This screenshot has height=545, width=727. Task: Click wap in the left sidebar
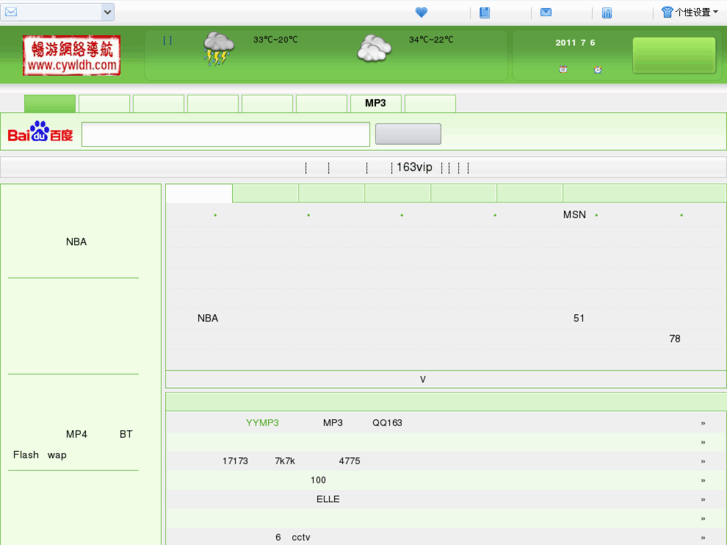(57, 455)
